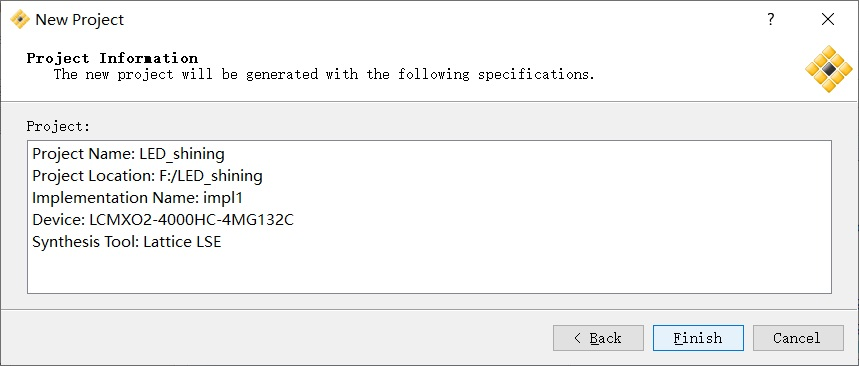Screen dimensions: 859x366
Task: Click the Lattice Diamond icon in title bar
Action: [x=20, y=19]
